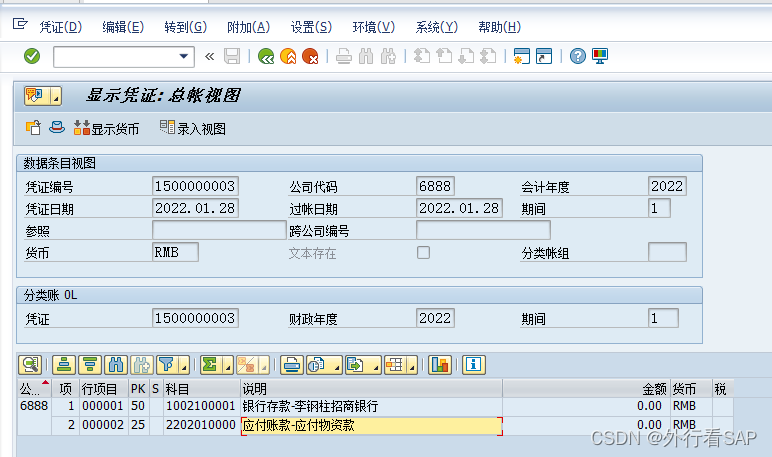Click the 财政年度 field showing 2022

point(435,318)
